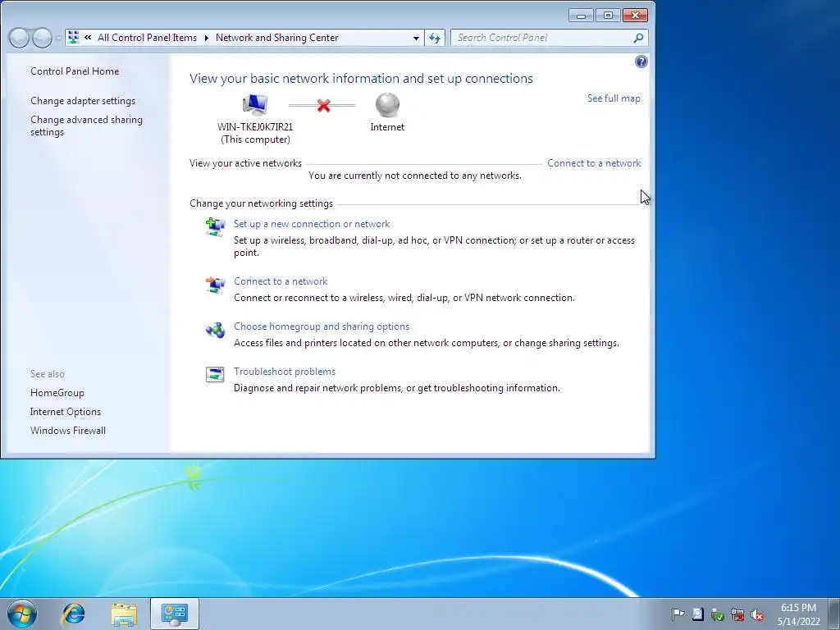Image resolution: width=840 pixels, height=630 pixels.
Task: Click the This computer icon in network map
Action: (255, 105)
